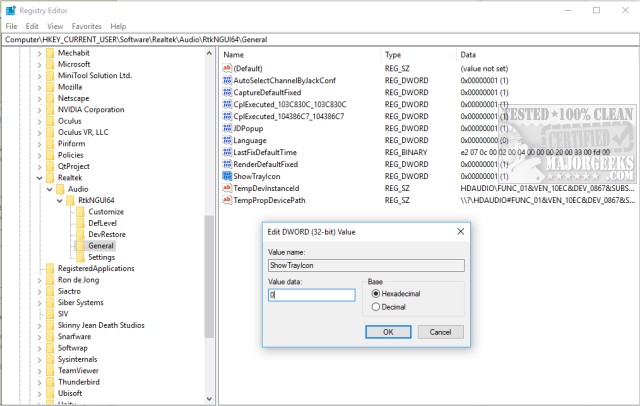640x406 pixels.
Task: Select the Snarfware key
Action: (74, 337)
